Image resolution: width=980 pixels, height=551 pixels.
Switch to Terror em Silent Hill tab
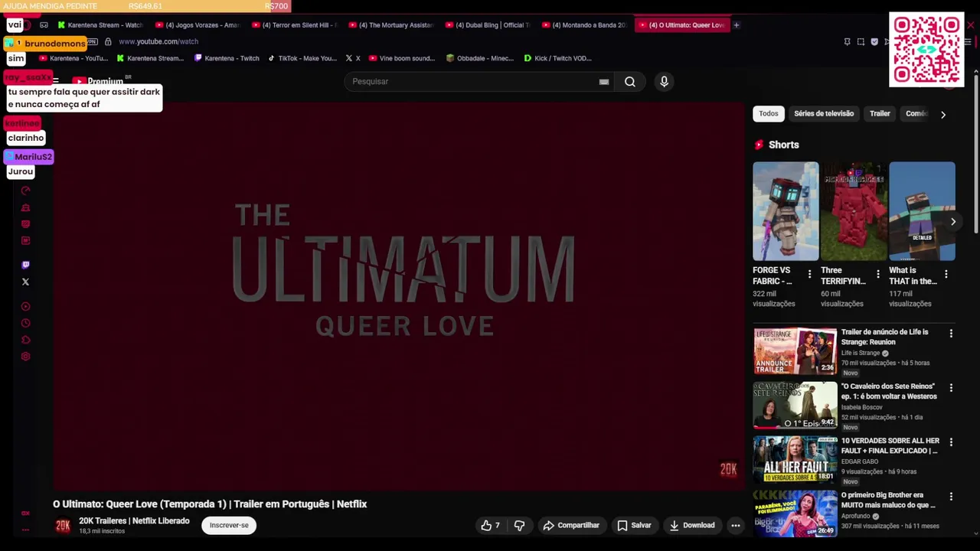[295, 24]
